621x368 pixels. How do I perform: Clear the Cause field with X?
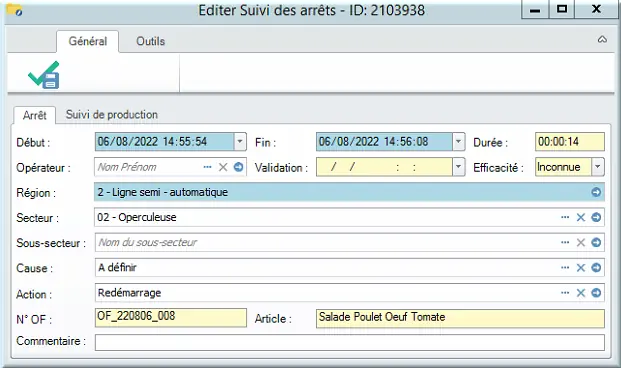[x=581, y=268]
